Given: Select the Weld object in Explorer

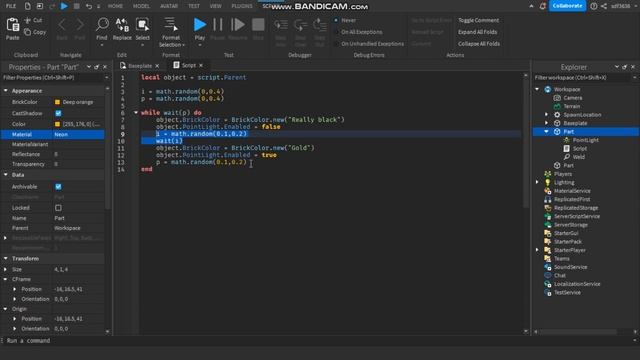Looking at the screenshot, I should point(578,157).
